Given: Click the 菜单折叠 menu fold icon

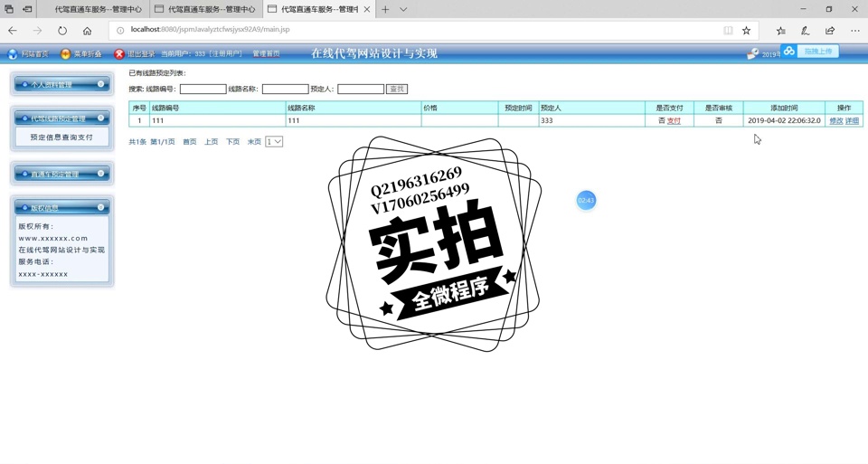Looking at the screenshot, I should 65,54.
